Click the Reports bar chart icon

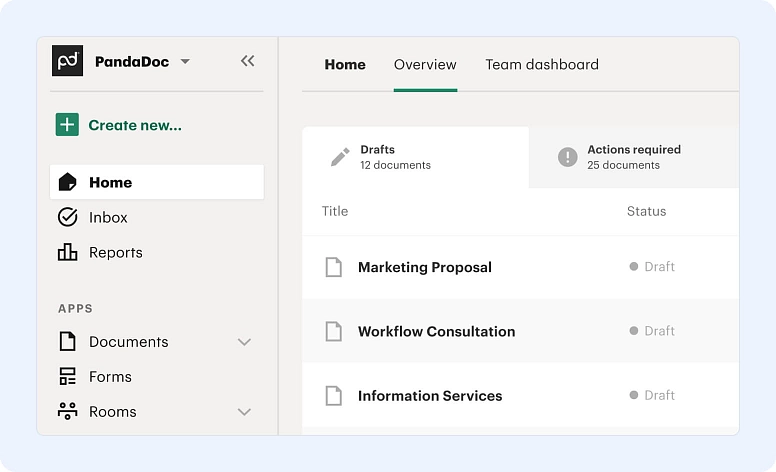pos(67,252)
